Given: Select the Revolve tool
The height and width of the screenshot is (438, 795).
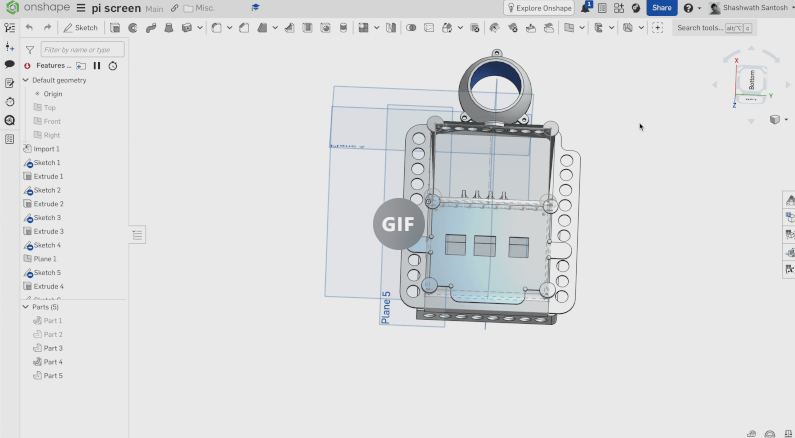Looking at the screenshot, I should [133, 28].
